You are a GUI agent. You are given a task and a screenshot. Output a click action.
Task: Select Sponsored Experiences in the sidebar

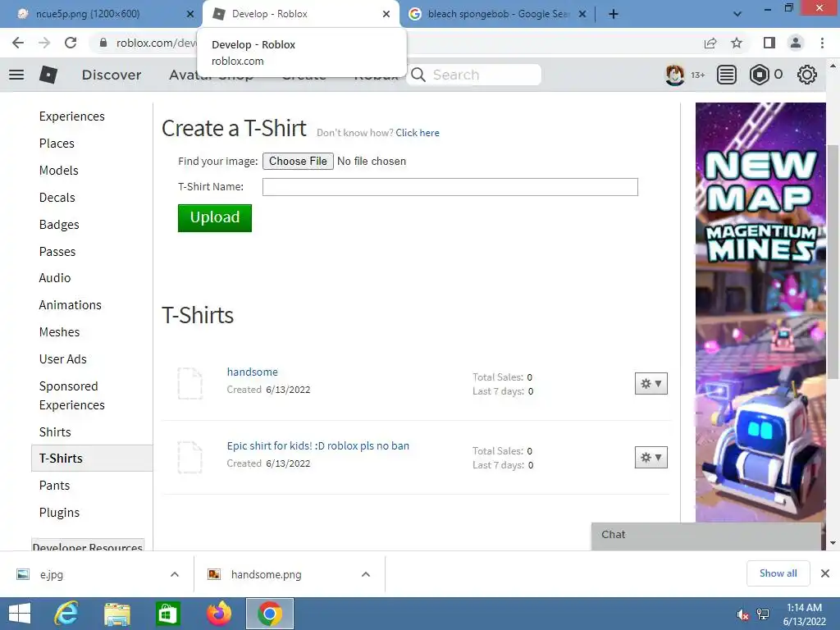click(x=72, y=395)
